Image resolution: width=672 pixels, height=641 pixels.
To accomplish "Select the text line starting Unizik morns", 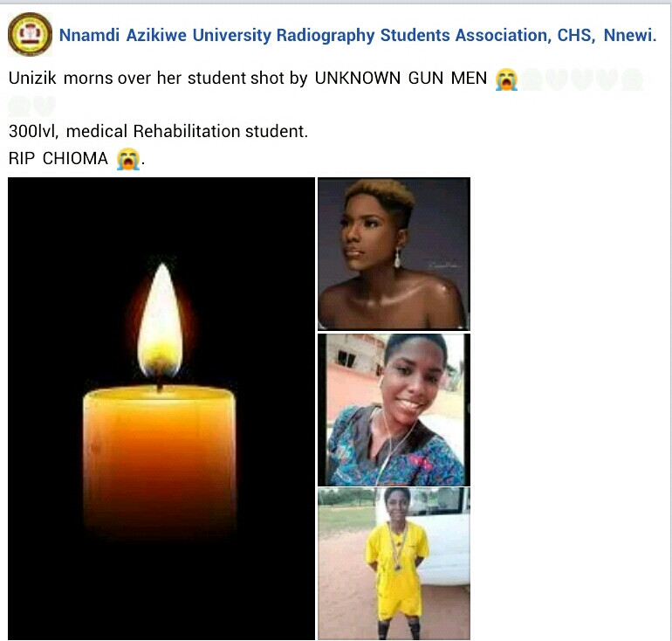I will 248,79.
